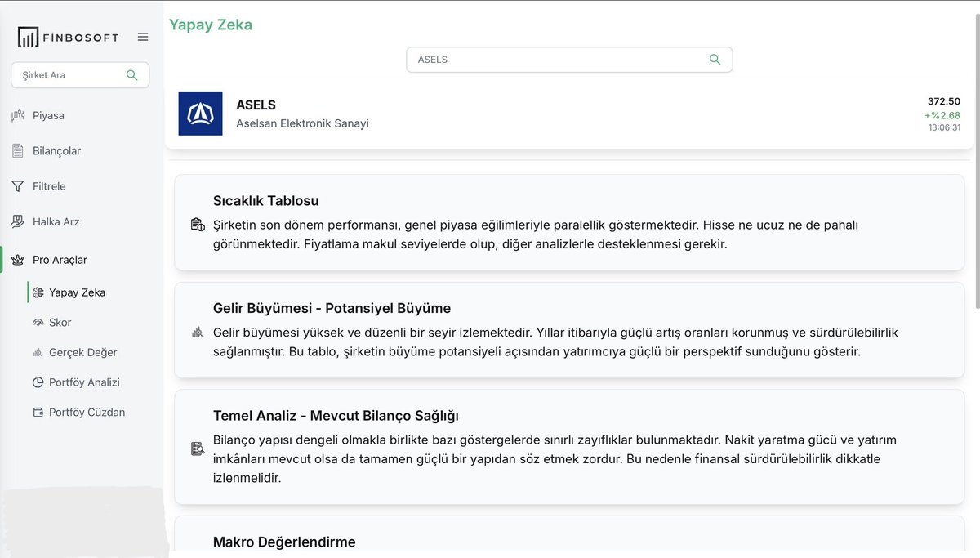
Task: Focus the Şirket Ara input field
Action: (80, 75)
